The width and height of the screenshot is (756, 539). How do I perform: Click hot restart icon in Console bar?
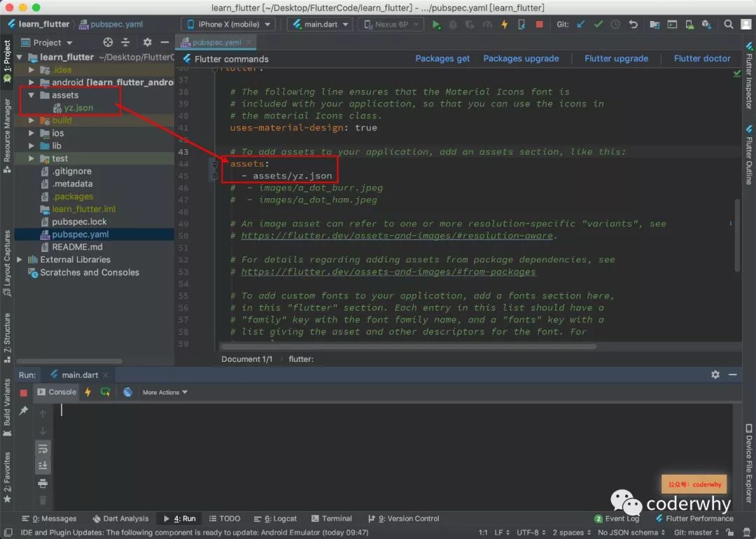coord(105,392)
